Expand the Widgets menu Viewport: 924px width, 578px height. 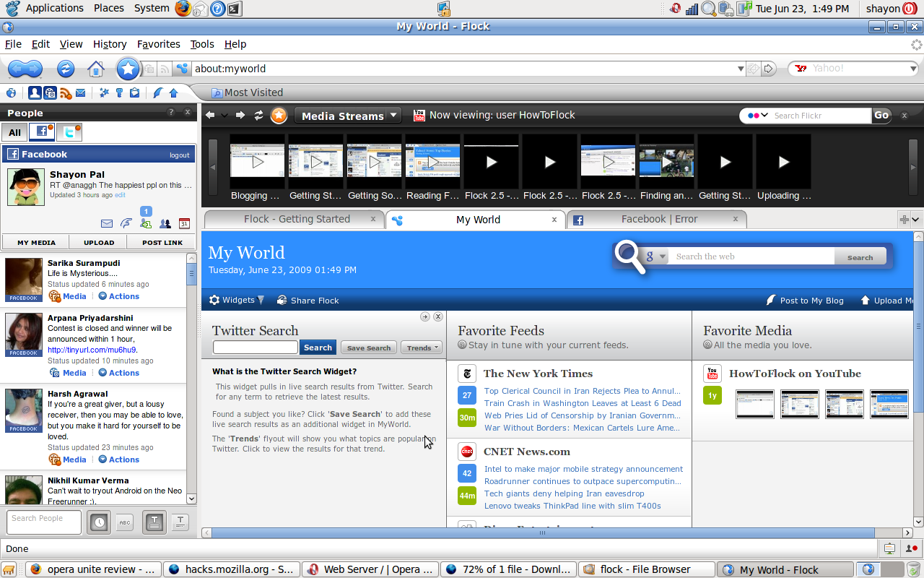[x=237, y=300]
